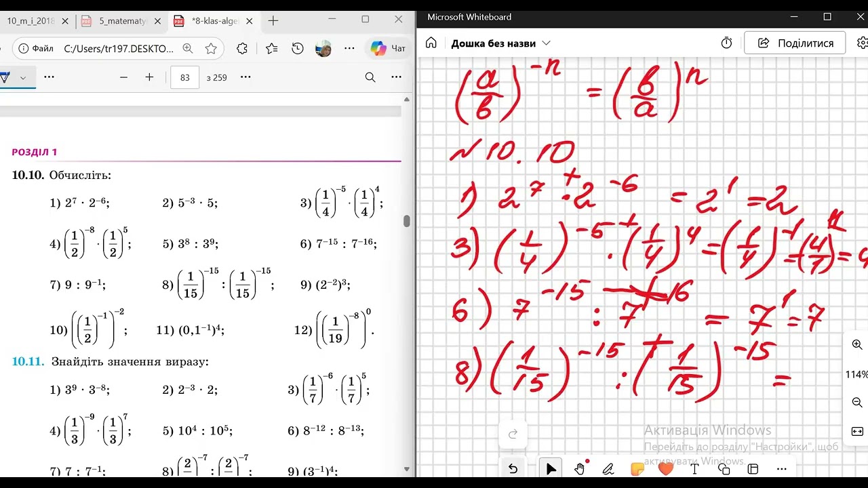Click exercise number 10.10 in the PDF
Image resolution: width=868 pixels, height=488 pixels.
point(28,176)
